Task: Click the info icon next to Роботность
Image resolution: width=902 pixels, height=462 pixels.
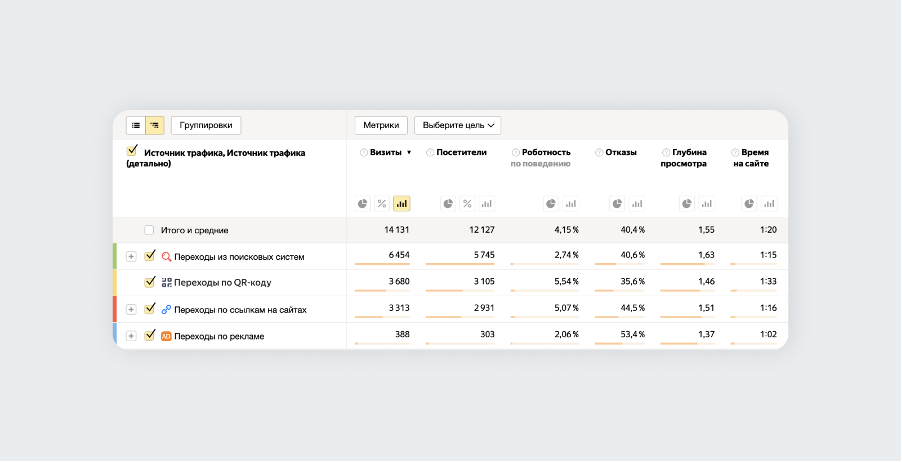Action: pyautogui.click(x=515, y=153)
